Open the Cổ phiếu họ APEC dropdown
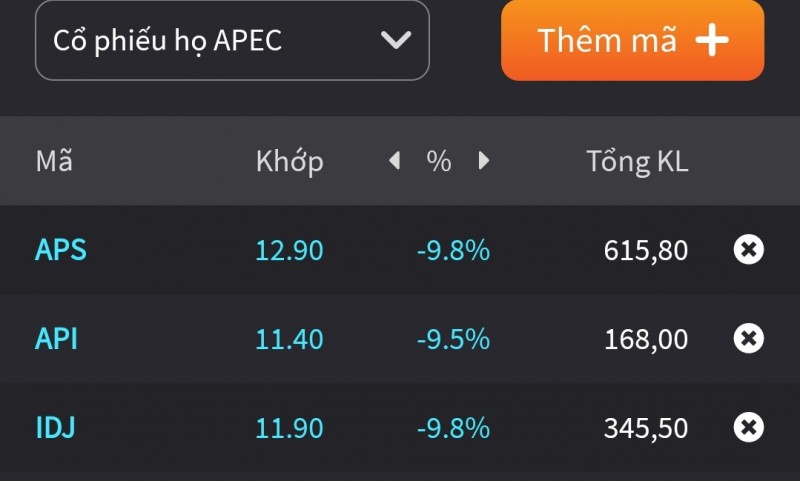800x481 pixels. pos(232,40)
